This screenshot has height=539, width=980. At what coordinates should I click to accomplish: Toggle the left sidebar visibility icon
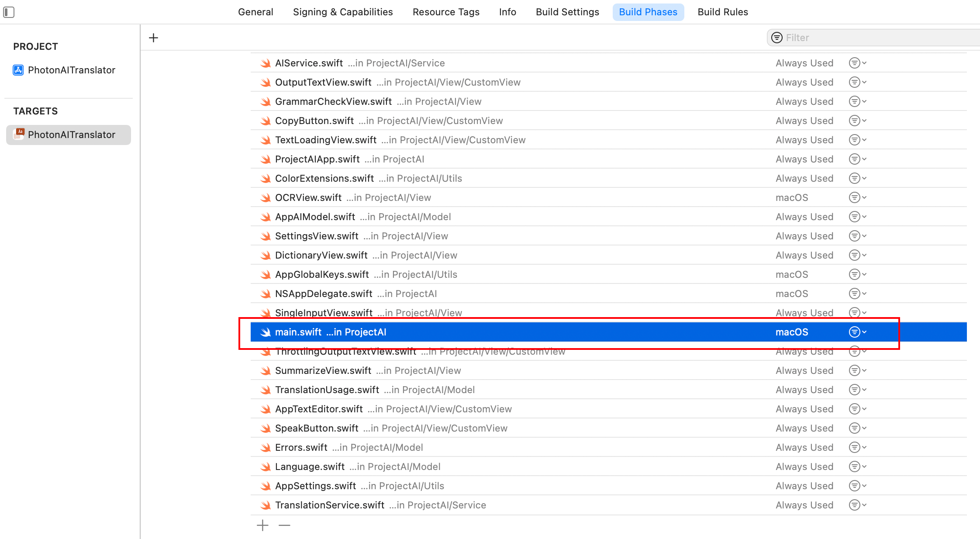9,12
